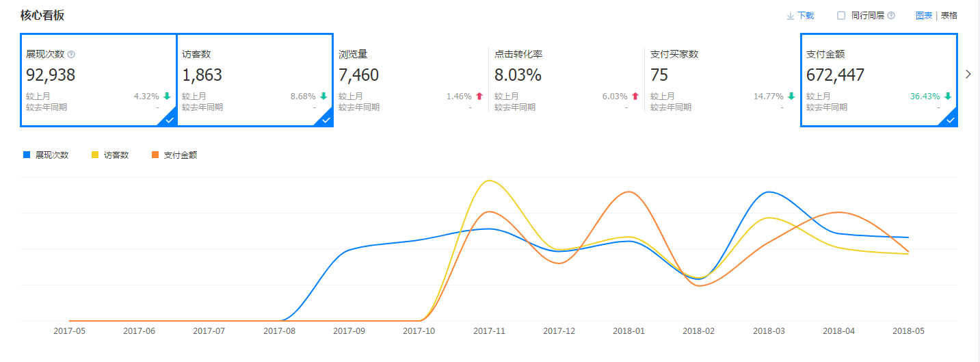Hide the orange 支付金额 legend series
Image resolution: width=980 pixels, height=362 pixels.
tap(175, 155)
